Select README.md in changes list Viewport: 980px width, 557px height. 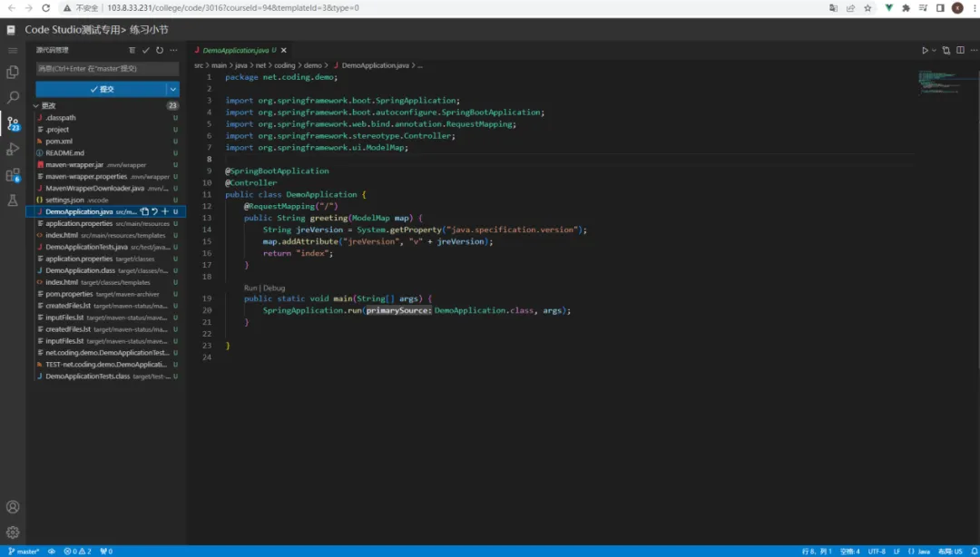click(106, 153)
